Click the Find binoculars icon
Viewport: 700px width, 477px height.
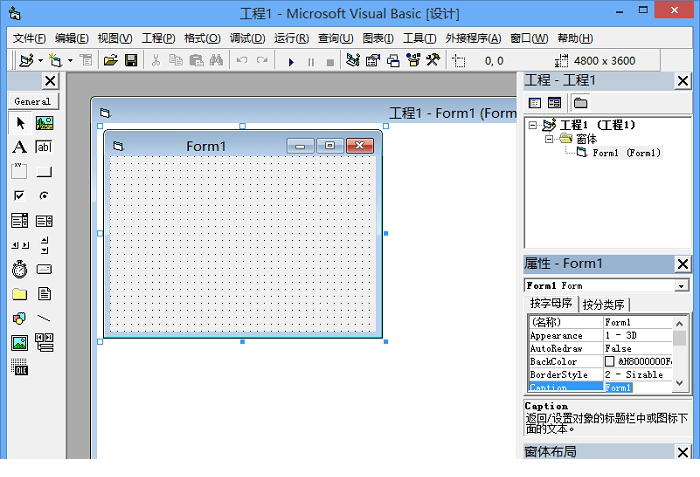216,60
